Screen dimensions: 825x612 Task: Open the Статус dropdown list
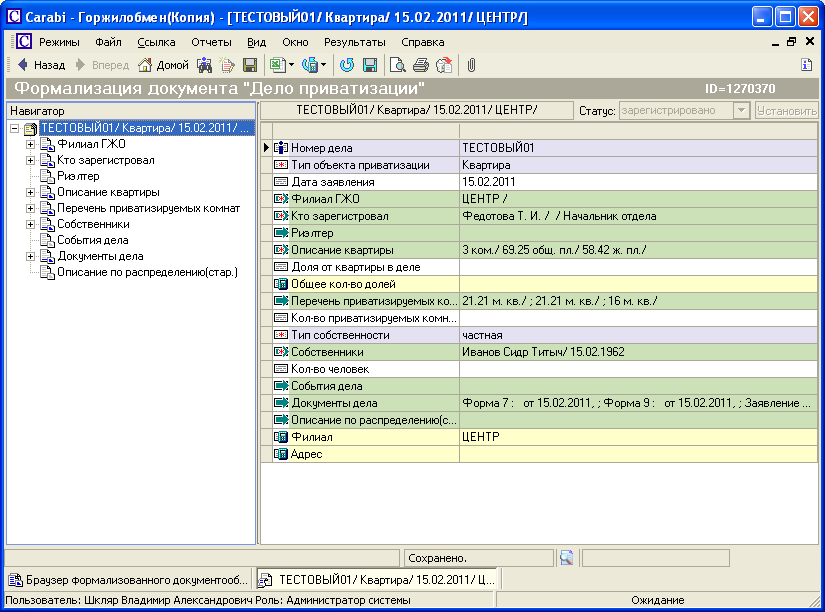(741, 111)
